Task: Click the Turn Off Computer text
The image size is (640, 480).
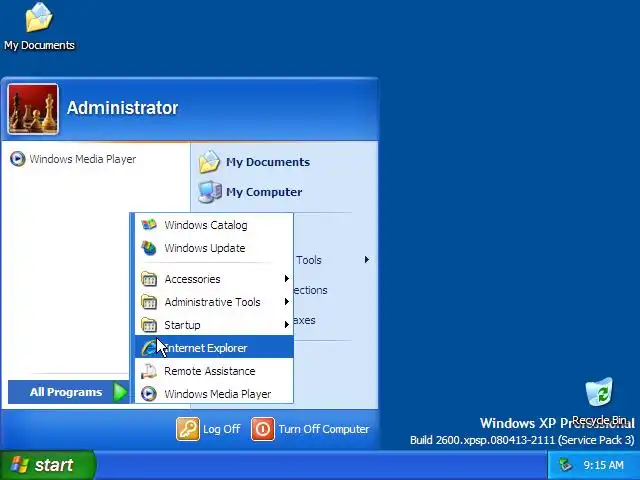Action: click(x=324, y=429)
